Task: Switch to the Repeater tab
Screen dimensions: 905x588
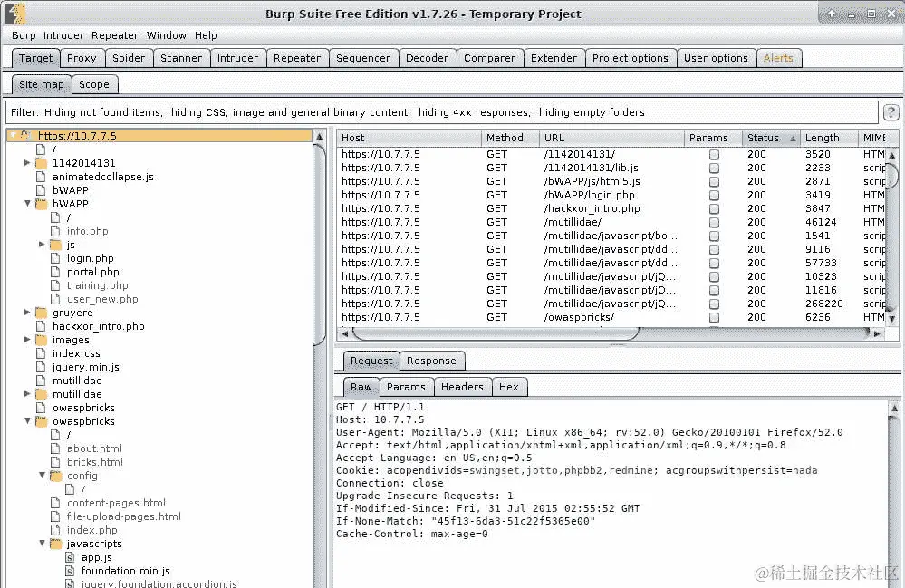Action: 297,58
